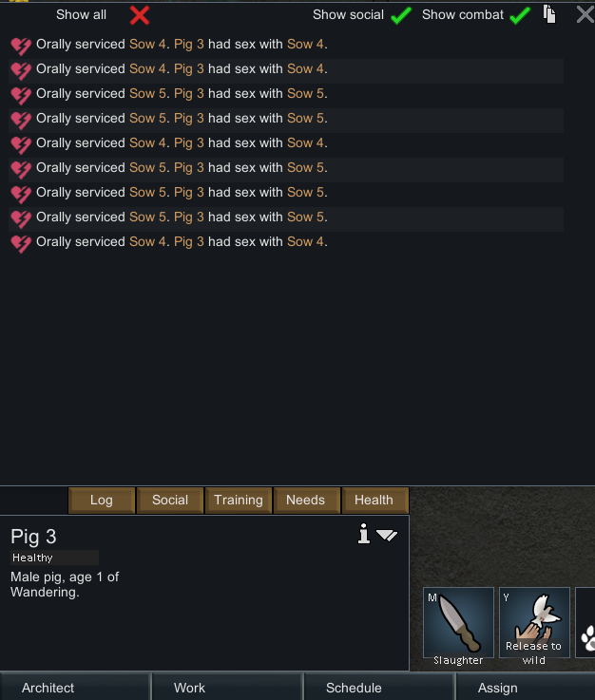Click the Slaughter knife icon
This screenshot has height=700, width=595.
click(x=458, y=622)
